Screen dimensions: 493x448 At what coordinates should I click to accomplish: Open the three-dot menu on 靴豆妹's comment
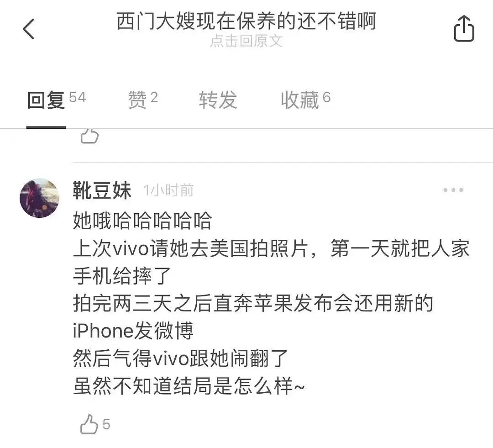click(x=453, y=190)
